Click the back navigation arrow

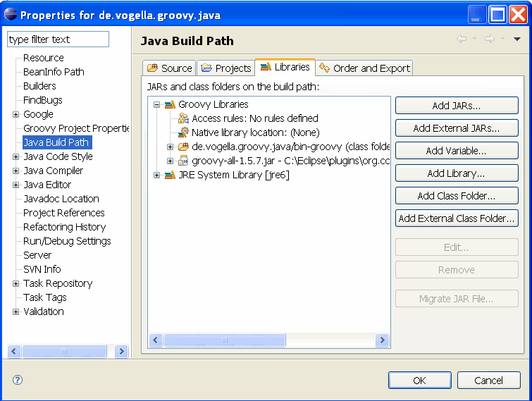pos(462,39)
